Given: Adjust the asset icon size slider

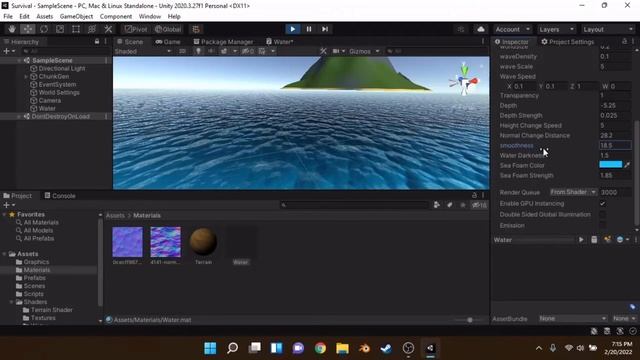Looking at the screenshot, I should coord(469,320).
